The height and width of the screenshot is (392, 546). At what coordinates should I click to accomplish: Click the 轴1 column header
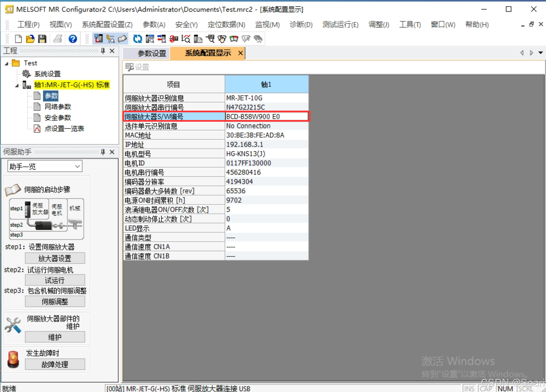266,84
